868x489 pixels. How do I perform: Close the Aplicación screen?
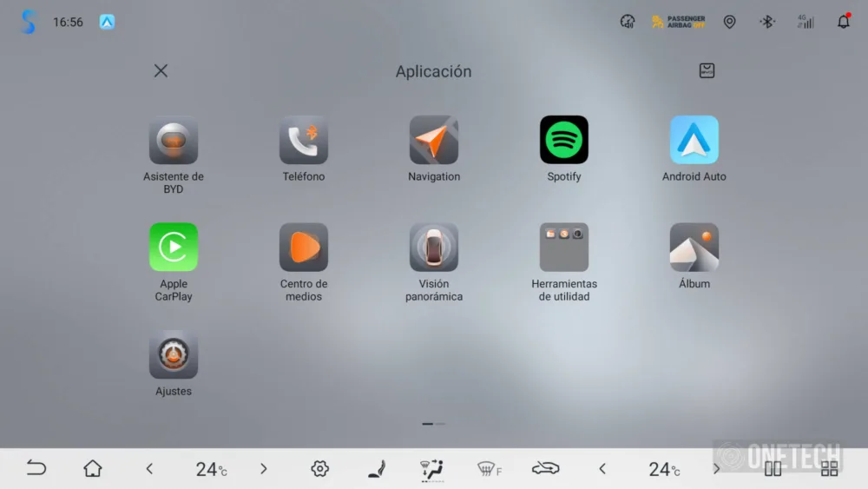pos(161,71)
